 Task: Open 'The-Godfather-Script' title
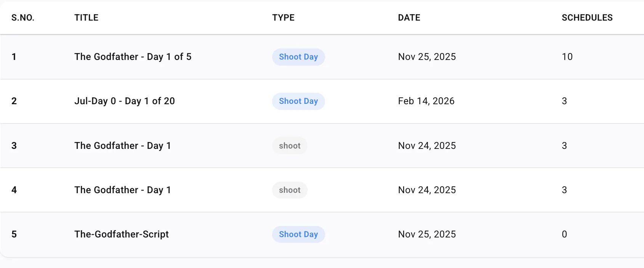pyautogui.click(x=122, y=234)
